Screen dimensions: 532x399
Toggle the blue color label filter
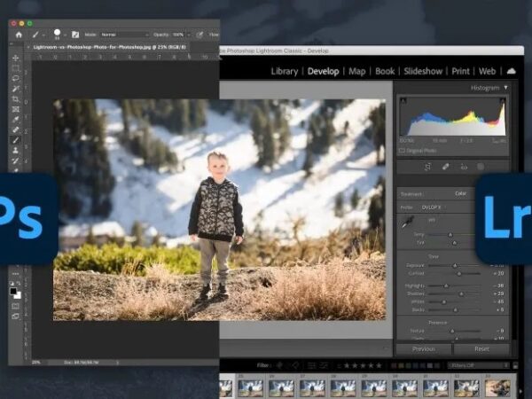tap(416, 365)
